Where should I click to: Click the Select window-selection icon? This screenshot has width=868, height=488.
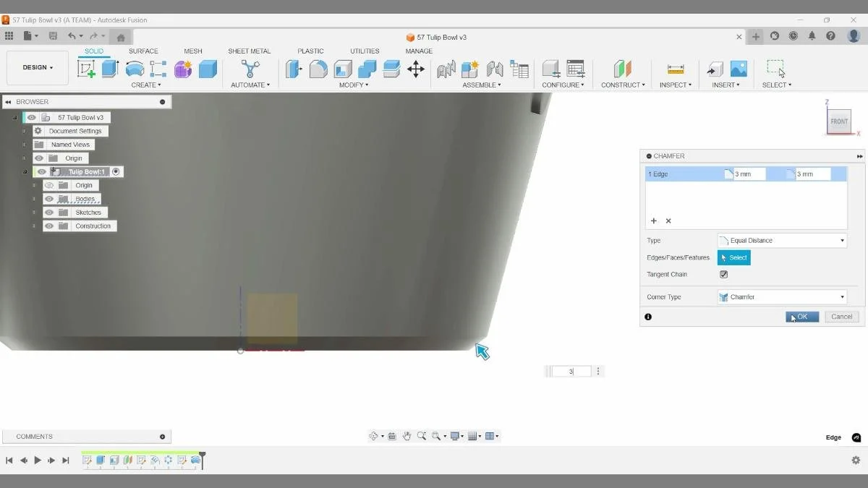pyautogui.click(x=776, y=69)
